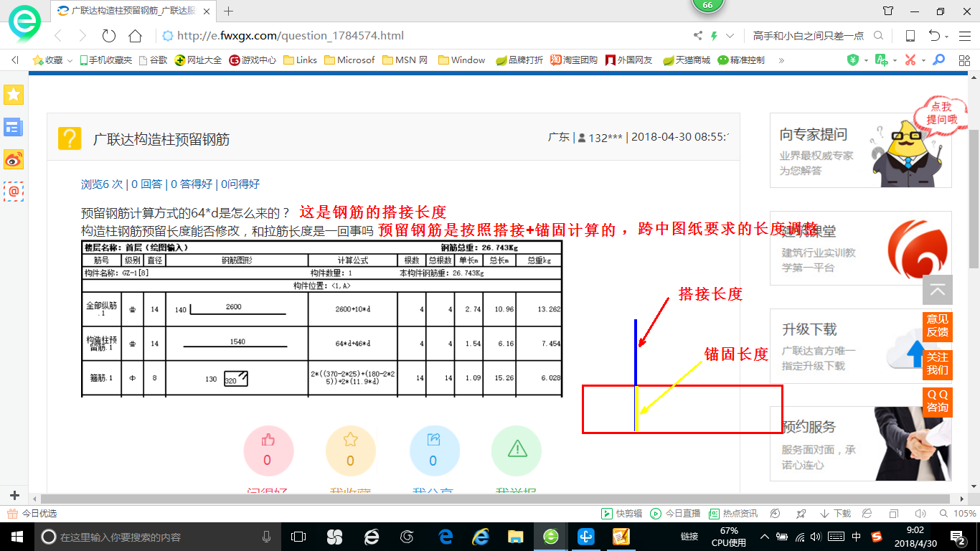This screenshot has width=980, height=551.
Task: Expand the address bar dropdown chevron
Action: tap(730, 36)
